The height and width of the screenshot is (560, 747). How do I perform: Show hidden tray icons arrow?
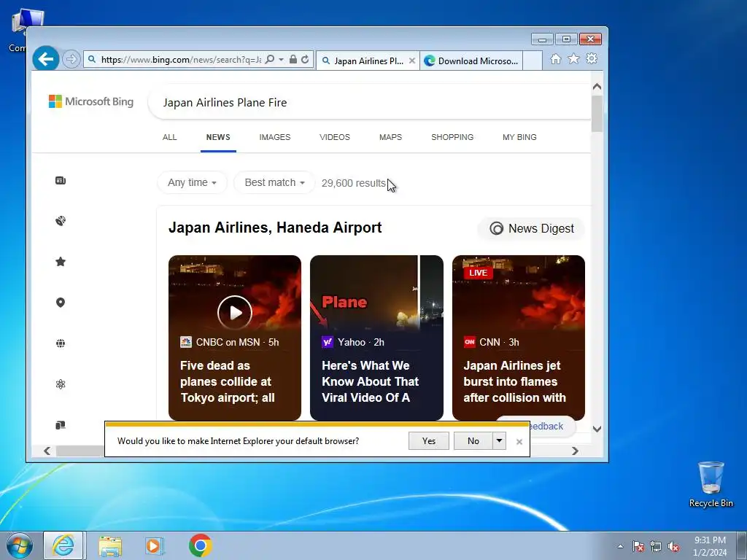pos(620,546)
